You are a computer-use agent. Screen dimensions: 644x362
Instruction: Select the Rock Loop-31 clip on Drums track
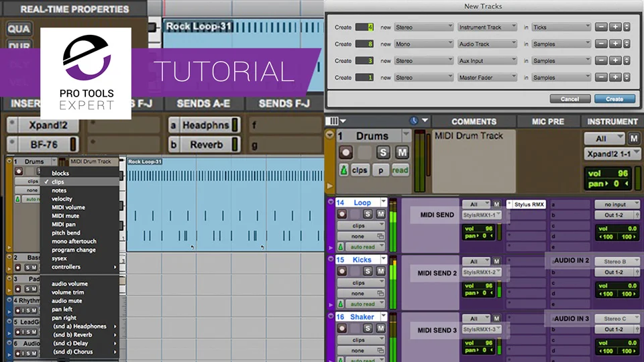point(225,204)
